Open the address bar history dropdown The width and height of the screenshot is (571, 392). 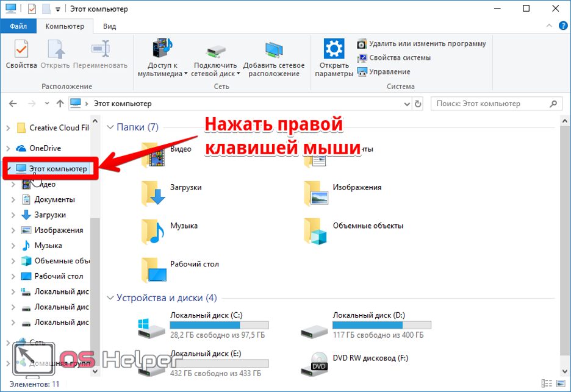pos(407,104)
